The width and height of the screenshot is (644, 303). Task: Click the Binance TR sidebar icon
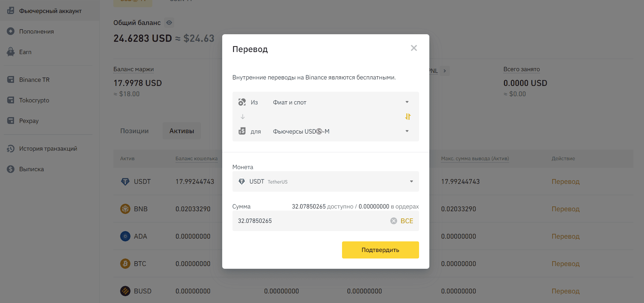coord(11,79)
